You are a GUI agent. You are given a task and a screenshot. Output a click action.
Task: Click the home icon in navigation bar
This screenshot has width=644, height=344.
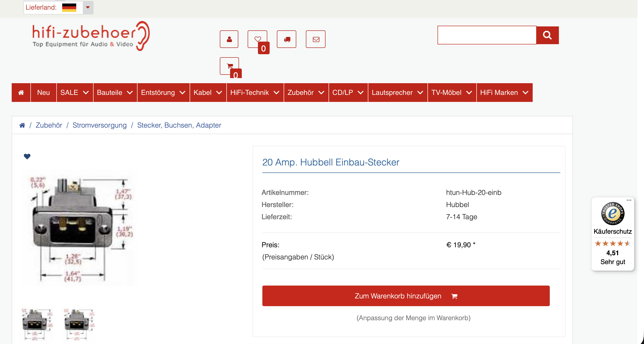click(x=21, y=93)
